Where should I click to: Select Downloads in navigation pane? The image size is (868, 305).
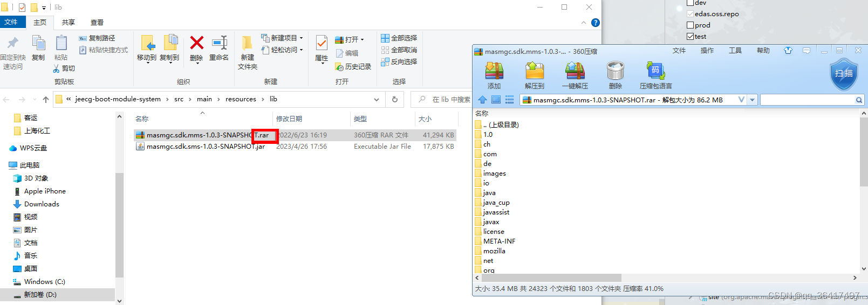point(42,204)
